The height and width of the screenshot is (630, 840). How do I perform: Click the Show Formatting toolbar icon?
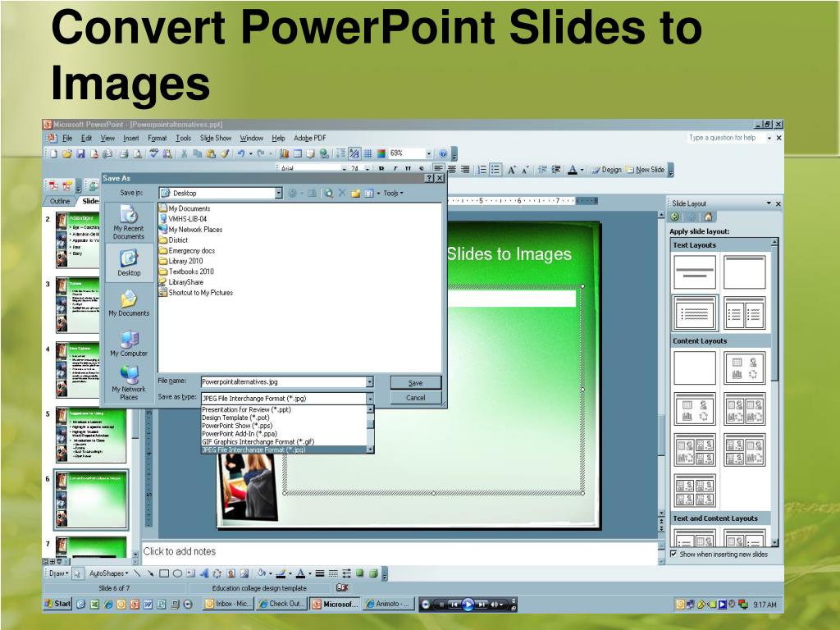354,153
